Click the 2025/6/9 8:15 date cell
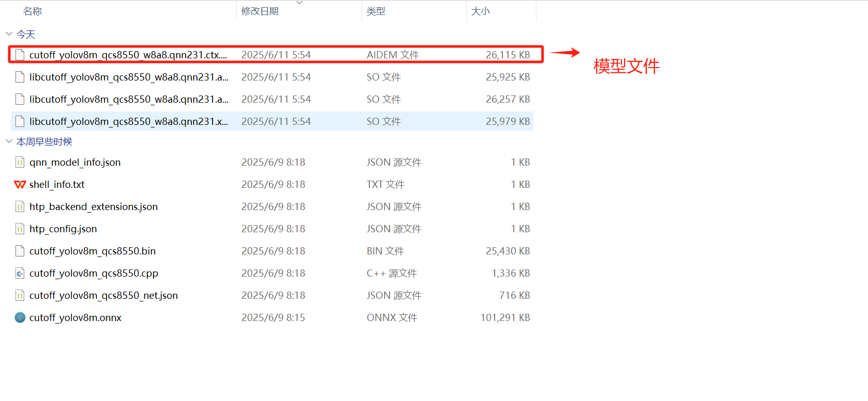868x401 pixels. pos(273,317)
